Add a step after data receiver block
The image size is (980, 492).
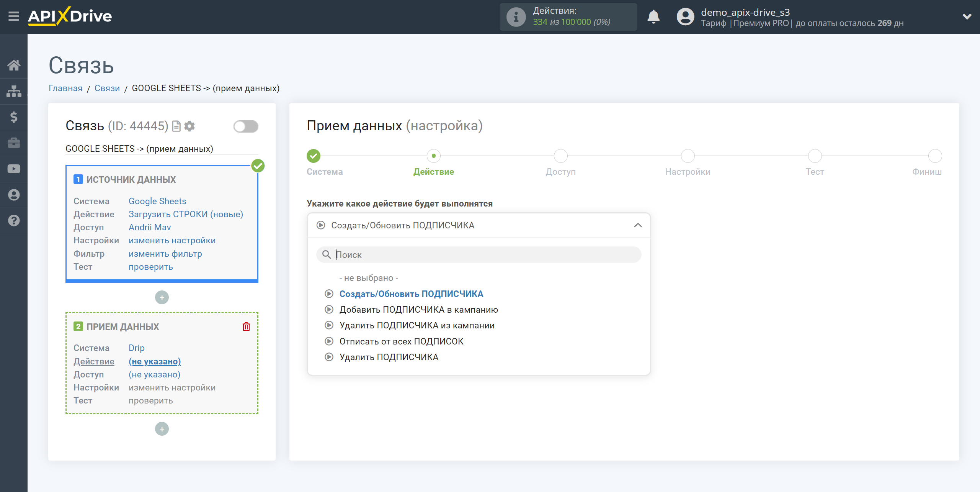[162, 429]
